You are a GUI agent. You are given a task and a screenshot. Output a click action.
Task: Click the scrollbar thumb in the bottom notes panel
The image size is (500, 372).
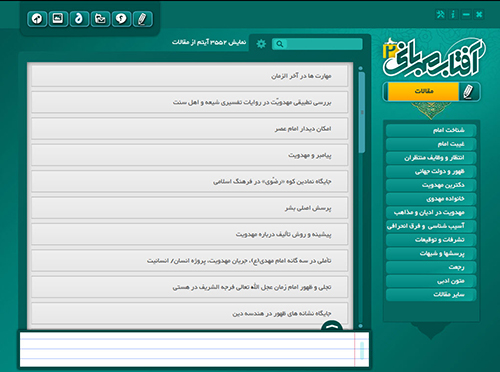click(362, 350)
